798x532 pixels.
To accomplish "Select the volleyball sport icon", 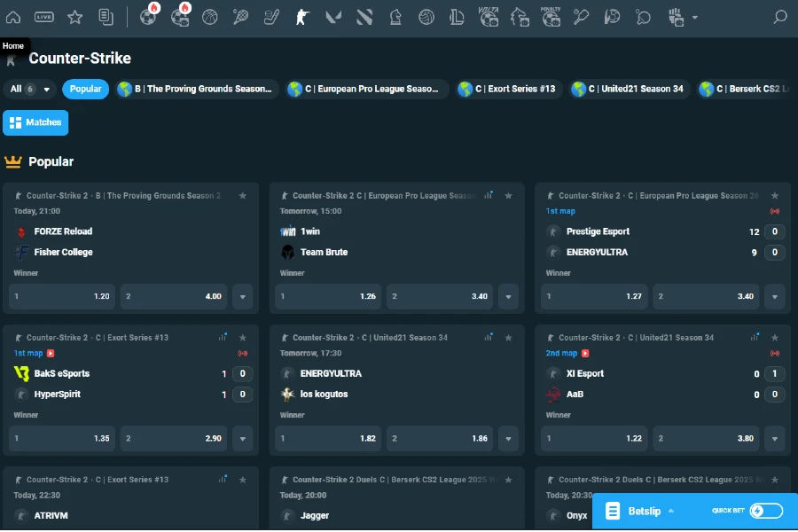I will (x=426, y=16).
